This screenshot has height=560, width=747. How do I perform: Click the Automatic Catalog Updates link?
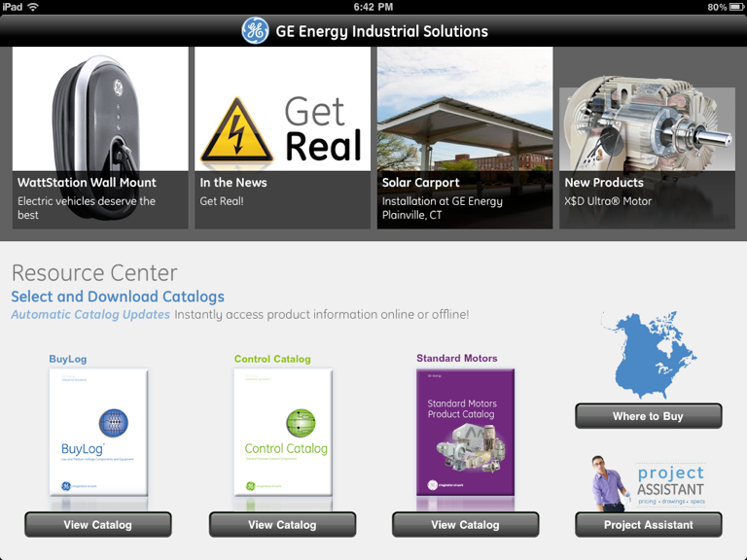point(90,315)
